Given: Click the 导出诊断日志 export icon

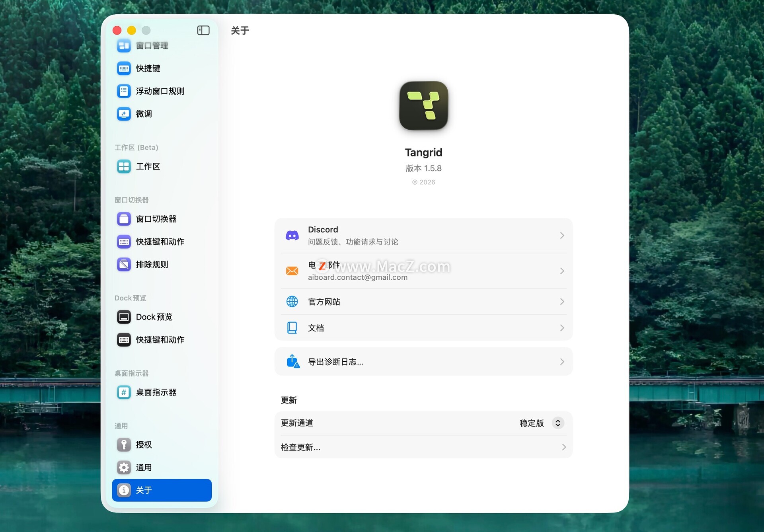Looking at the screenshot, I should pyautogui.click(x=293, y=361).
